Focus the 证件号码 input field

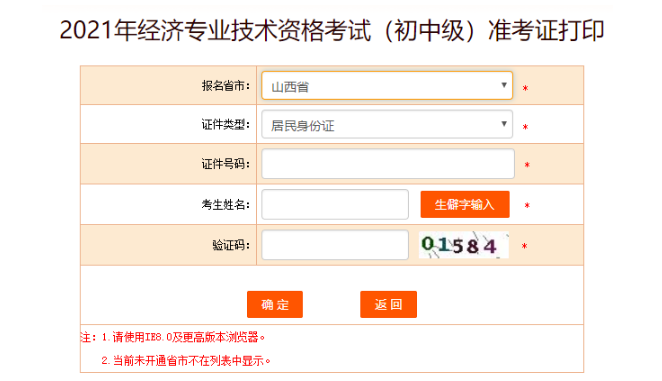(x=388, y=163)
